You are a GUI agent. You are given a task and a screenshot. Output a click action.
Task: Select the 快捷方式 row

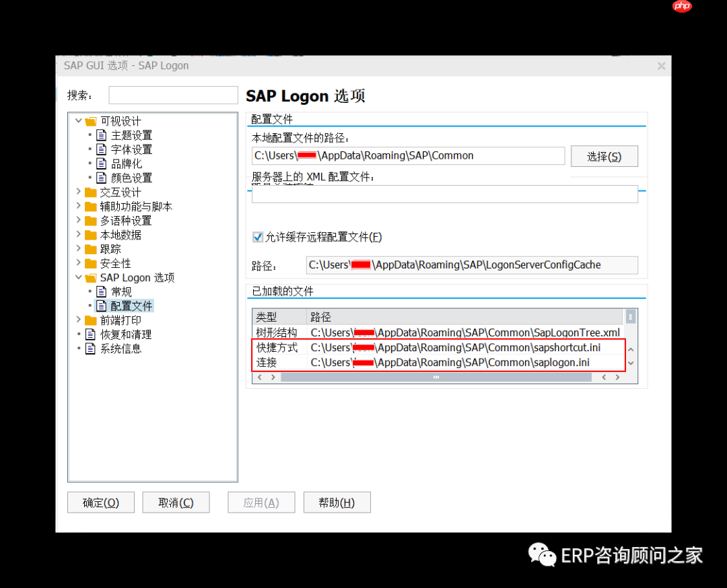[438, 348]
